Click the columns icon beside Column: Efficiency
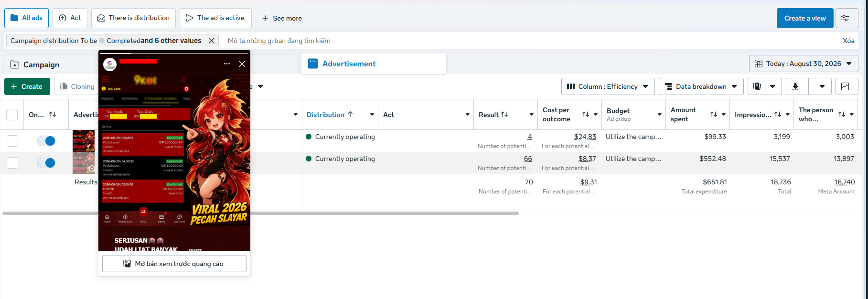This screenshot has height=299, width=868. point(571,86)
